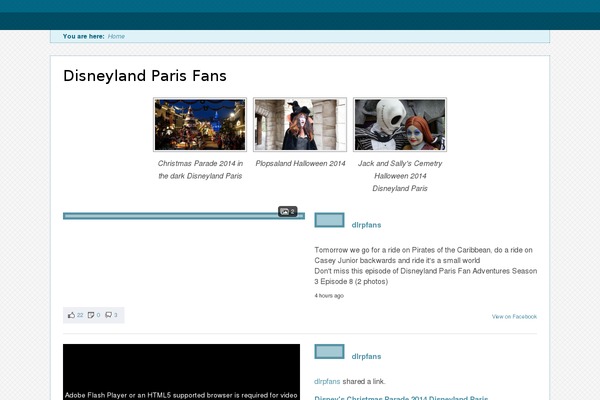
Task: Open the Plopsaland Halloween 2014 thumbnail
Action: point(300,124)
